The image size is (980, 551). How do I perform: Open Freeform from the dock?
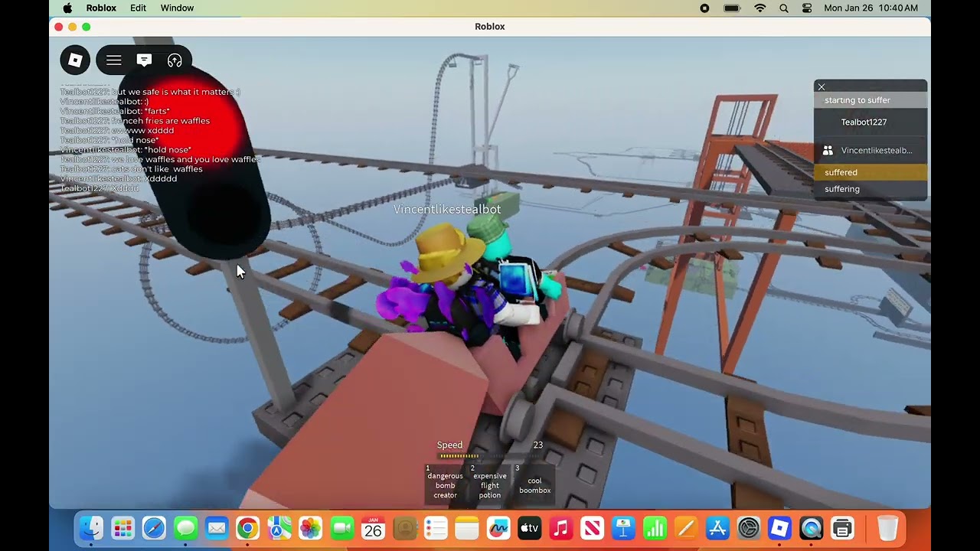pyautogui.click(x=498, y=528)
